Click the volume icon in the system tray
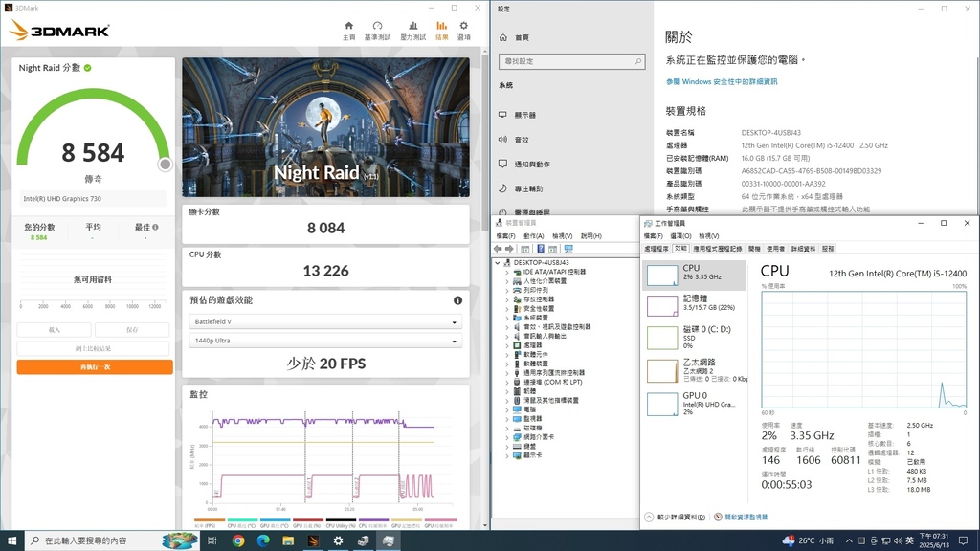This screenshot has width=980, height=551. [x=898, y=540]
